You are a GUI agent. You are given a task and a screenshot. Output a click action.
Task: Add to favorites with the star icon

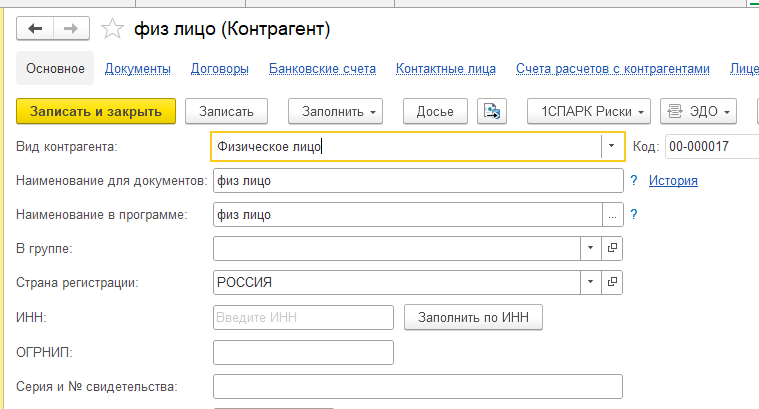pos(112,29)
